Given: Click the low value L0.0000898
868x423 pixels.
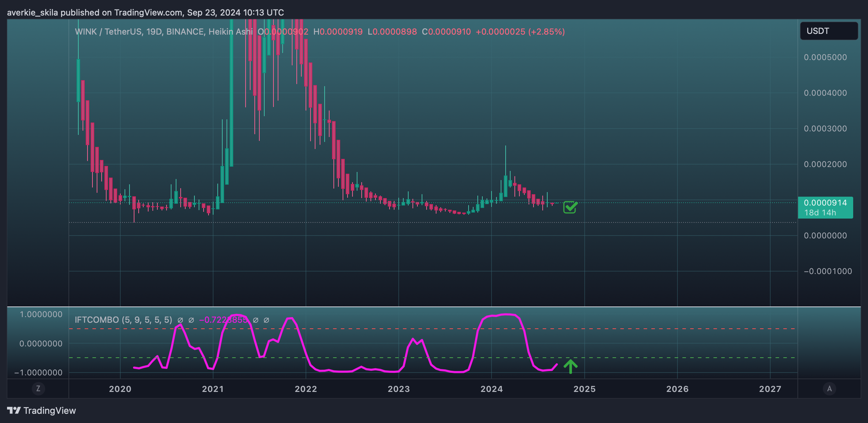Looking at the screenshot, I should pyautogui.click(x=392, y=32).
